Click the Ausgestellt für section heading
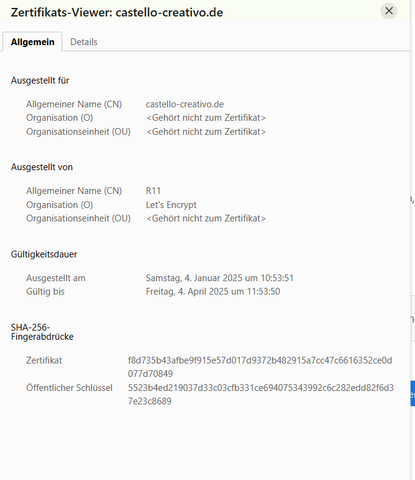415x480 pixels. pyautogui.click(x=40, y=81)
